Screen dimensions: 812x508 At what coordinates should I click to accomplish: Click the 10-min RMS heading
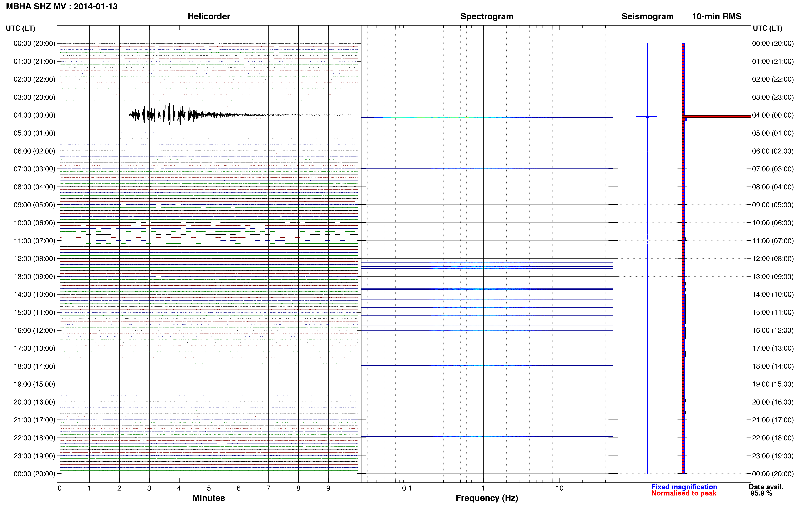[x=717, y=16]
